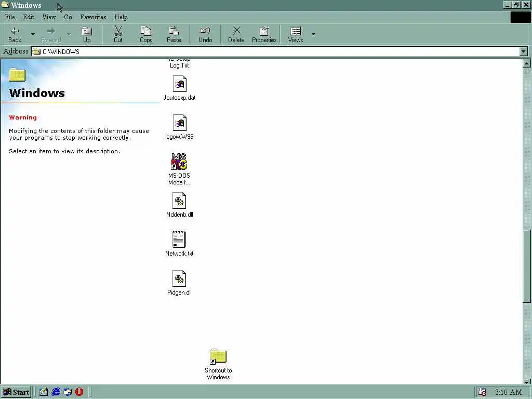
Task: Select the Network.txt file icon
Action: click(x=179, y=240)
